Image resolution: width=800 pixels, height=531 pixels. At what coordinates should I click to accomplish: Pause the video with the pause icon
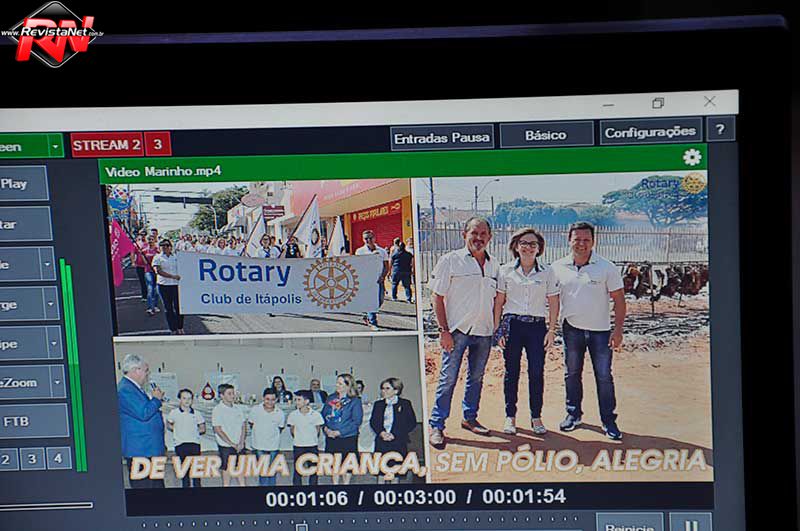[689, 523]
